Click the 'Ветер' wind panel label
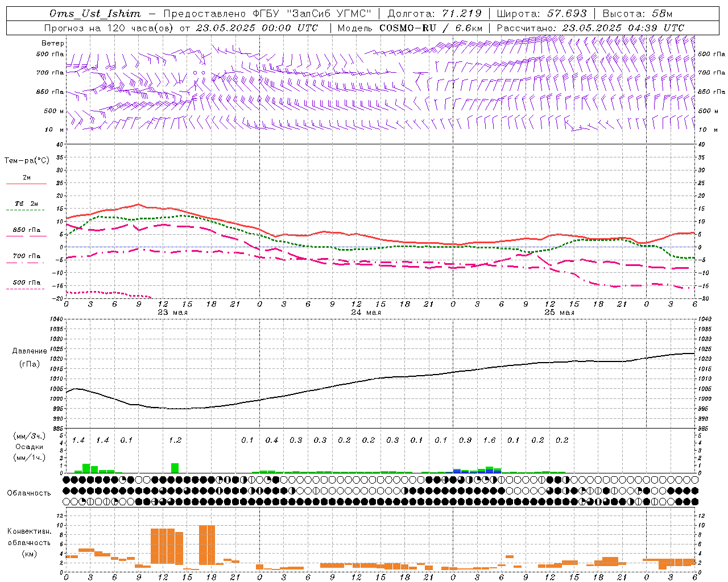 (x=52, y=43)
